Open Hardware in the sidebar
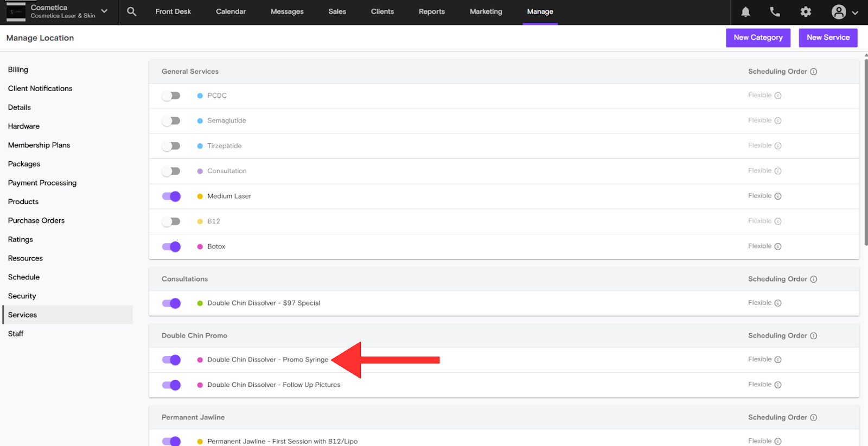 point(24,126)
